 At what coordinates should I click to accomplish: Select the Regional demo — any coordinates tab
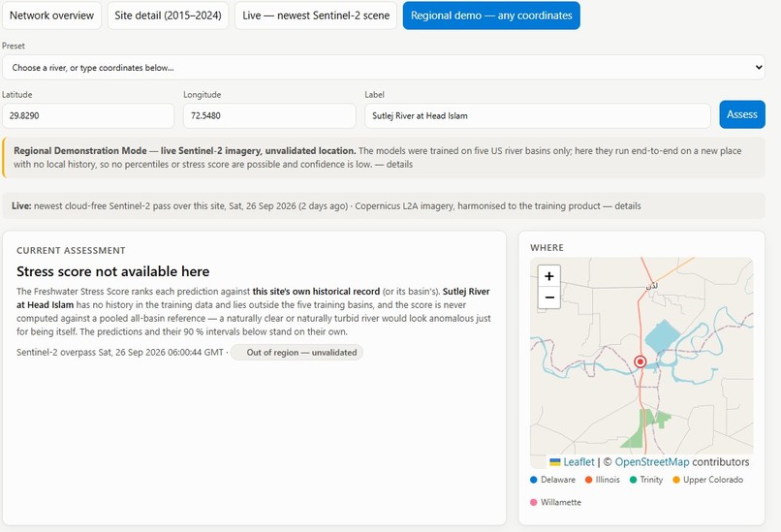click(x=491, y=16)
